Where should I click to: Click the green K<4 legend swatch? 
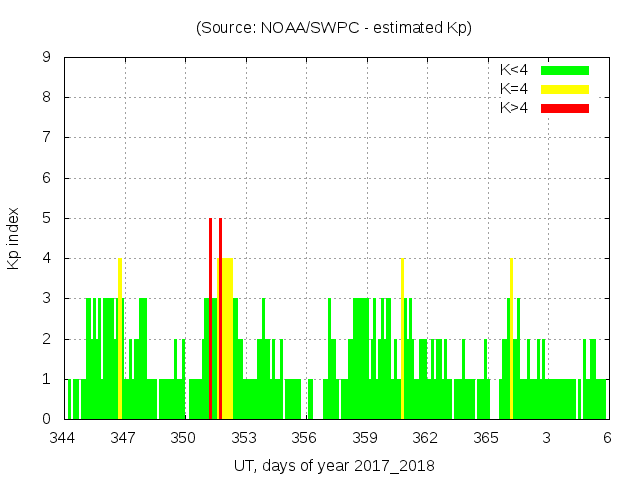pyautogui.click(x=565, y=70)
